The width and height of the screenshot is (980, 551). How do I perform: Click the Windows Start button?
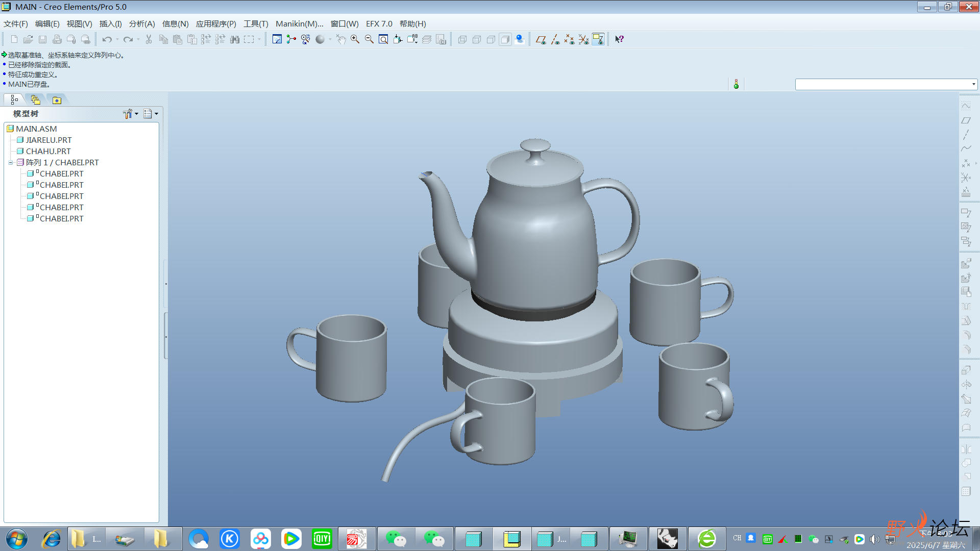[17, 539]
